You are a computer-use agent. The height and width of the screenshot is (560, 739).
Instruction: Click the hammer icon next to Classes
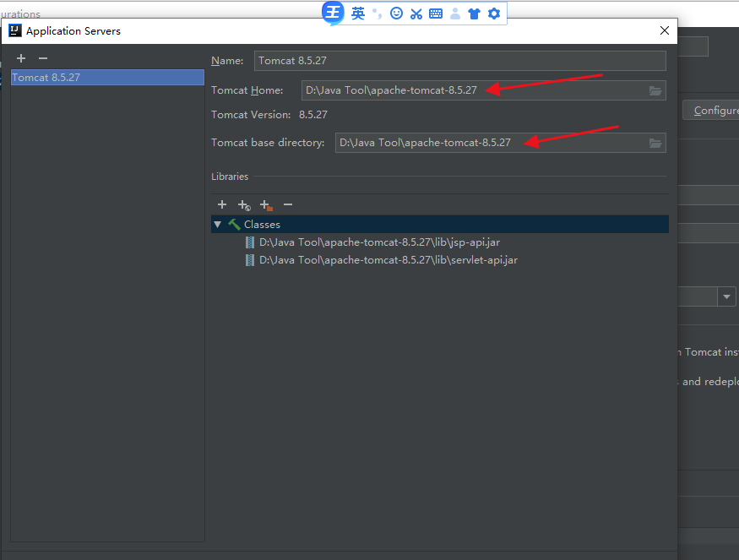(234, 225)
